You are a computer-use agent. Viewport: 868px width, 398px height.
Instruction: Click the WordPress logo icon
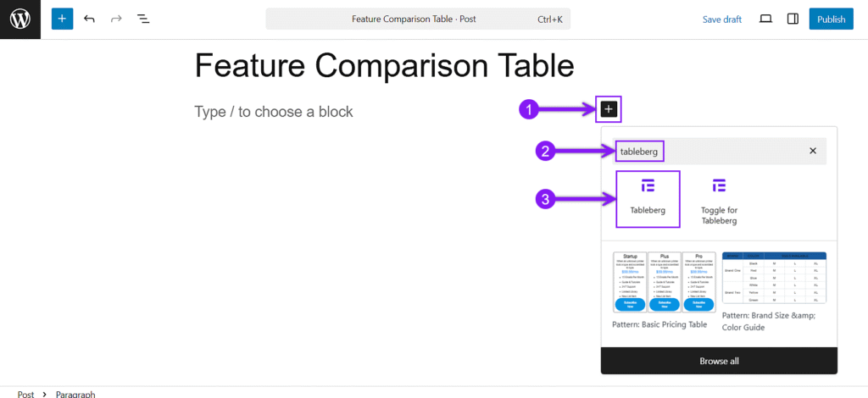[x=20, y=19]
